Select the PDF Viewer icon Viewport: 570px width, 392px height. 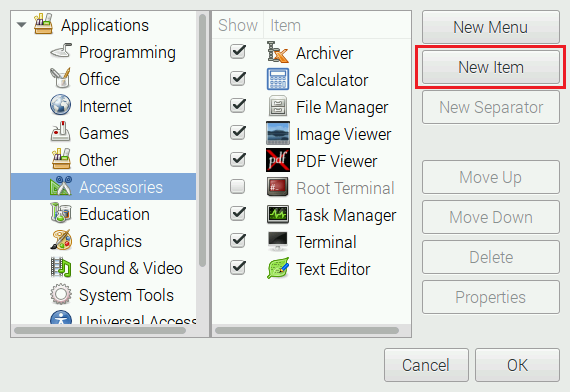(x=278, y=160)
